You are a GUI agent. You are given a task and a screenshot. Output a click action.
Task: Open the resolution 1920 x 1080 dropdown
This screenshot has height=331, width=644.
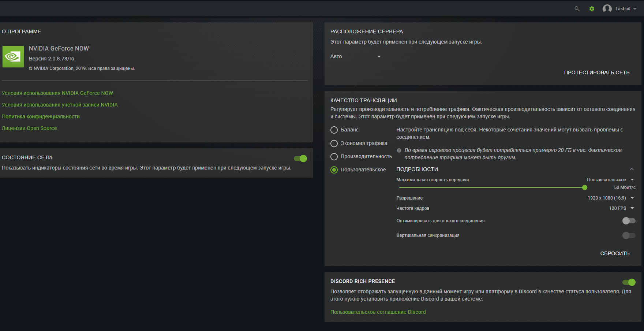pyautogui.click(x=611, y=198)
